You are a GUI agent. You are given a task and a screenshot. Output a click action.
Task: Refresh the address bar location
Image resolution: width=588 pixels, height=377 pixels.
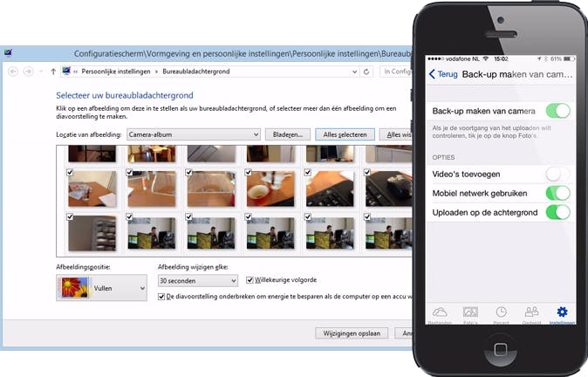tap(366, 72)
